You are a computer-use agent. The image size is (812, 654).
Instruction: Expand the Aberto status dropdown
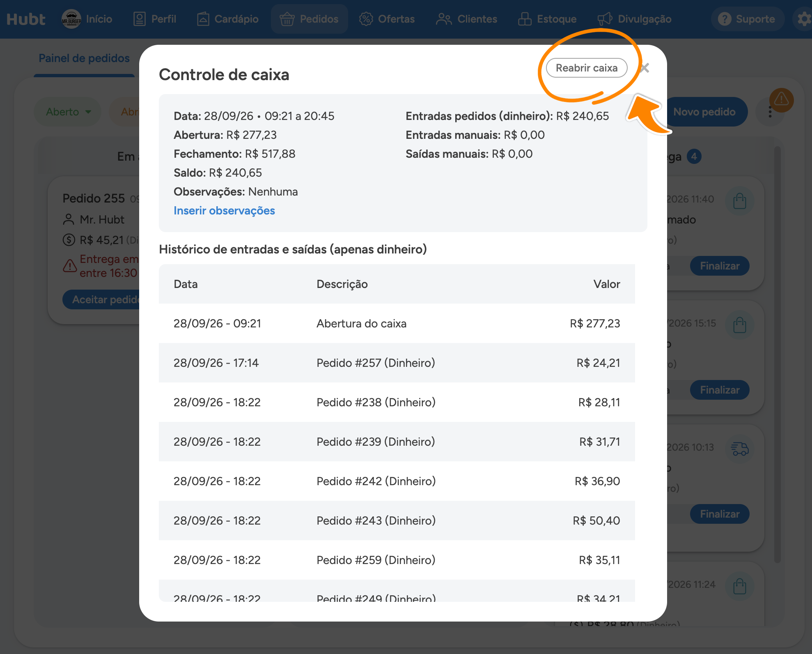click(x=68, y=112)
